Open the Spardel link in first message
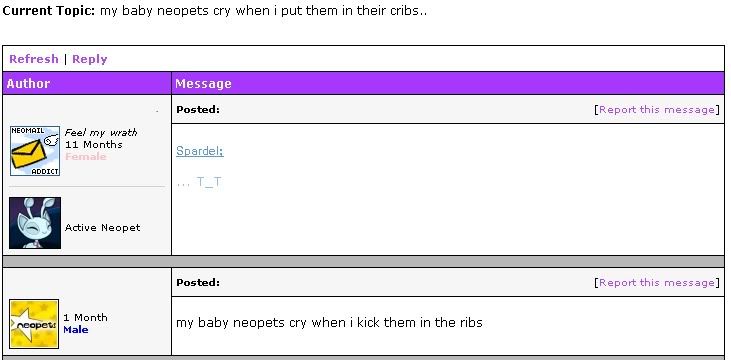 (x=200, y=151)
